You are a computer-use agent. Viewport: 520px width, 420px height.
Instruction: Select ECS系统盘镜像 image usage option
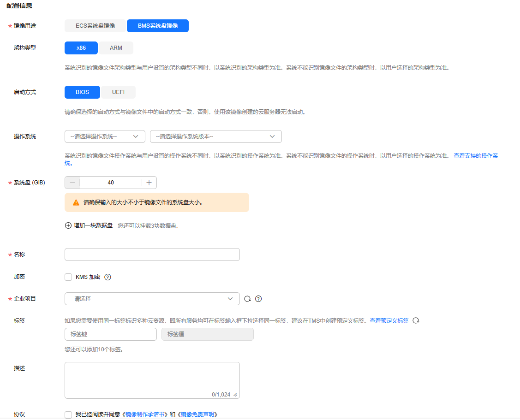pyautogui.click(x=95, y=26)
